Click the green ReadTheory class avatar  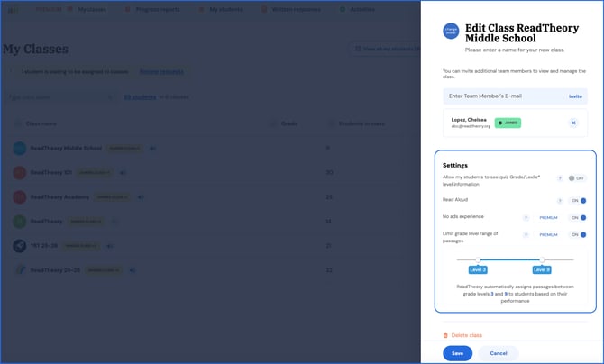[x=20, y=222]
